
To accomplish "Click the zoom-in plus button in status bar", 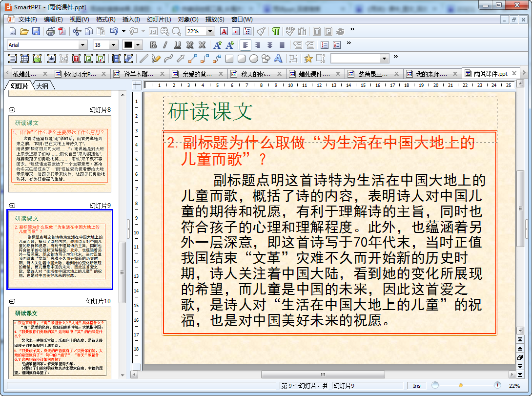I will coord(497,385).
